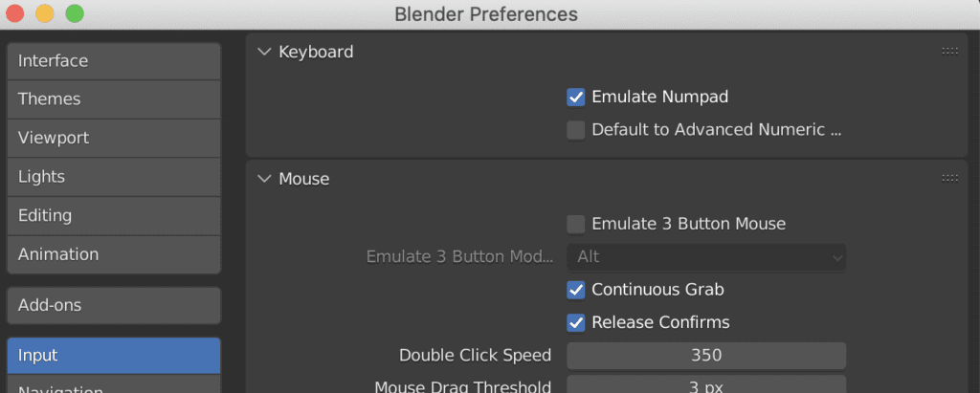Viewport: 980px width, 393px height.
Task: Go to the Lights preferences
Action: point(114,177)
